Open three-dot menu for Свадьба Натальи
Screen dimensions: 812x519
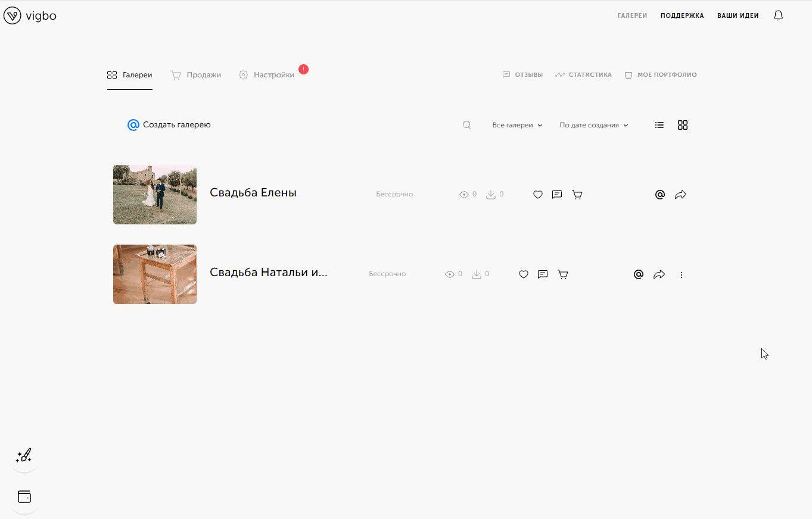pyautogui.click(x=682, y=275)
